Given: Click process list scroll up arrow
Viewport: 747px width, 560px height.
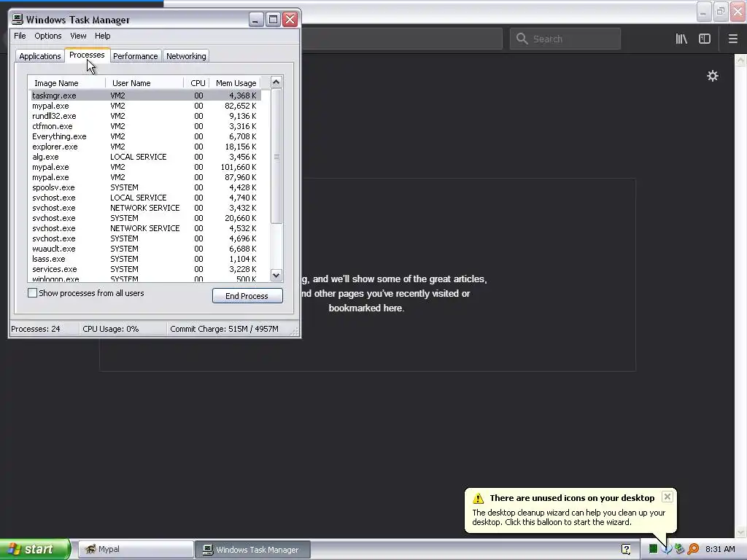Looking at the screenshot, I should tap(276, 82).
